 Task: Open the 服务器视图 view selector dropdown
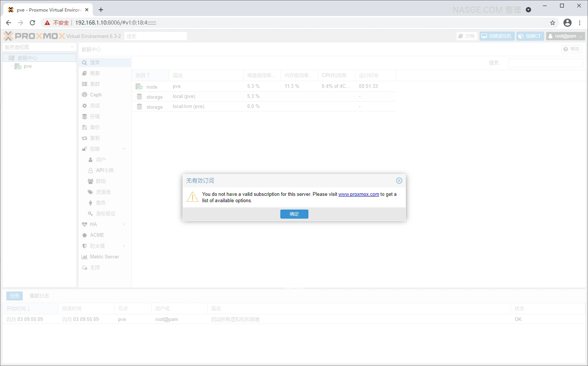pos(39,47)
